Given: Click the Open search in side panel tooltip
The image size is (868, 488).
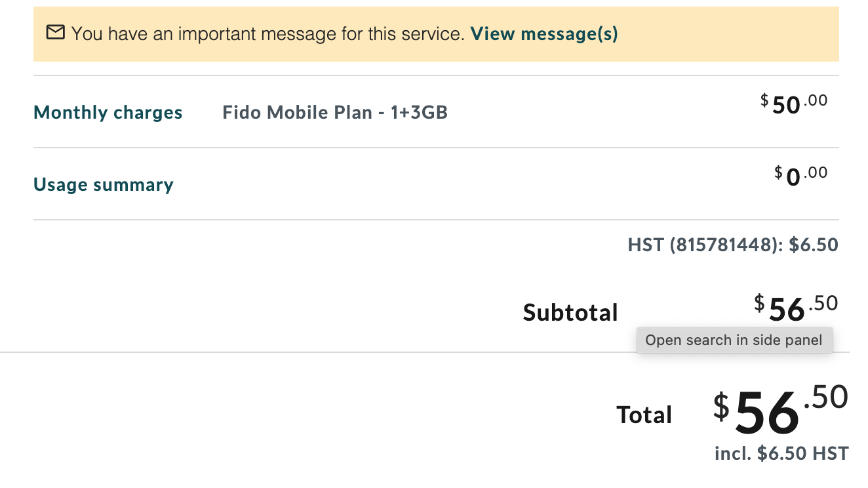Looking at the screenshot, I should (734, 340).
